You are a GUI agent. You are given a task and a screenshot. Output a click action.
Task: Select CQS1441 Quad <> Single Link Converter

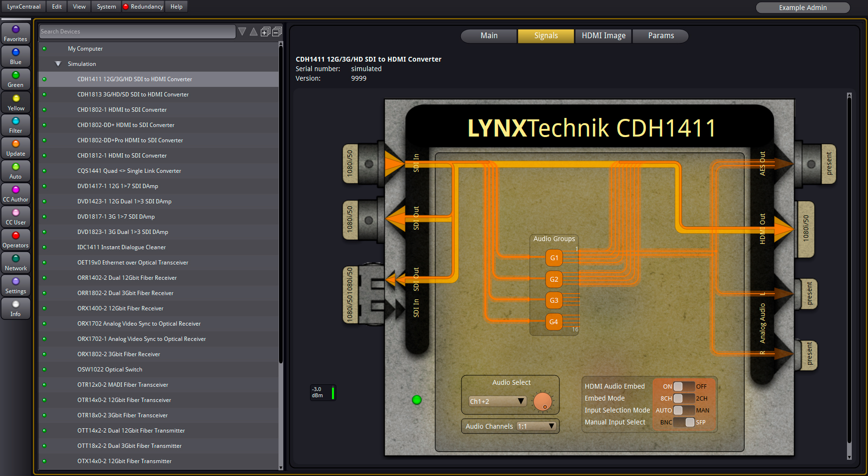(x=159, y=171)
